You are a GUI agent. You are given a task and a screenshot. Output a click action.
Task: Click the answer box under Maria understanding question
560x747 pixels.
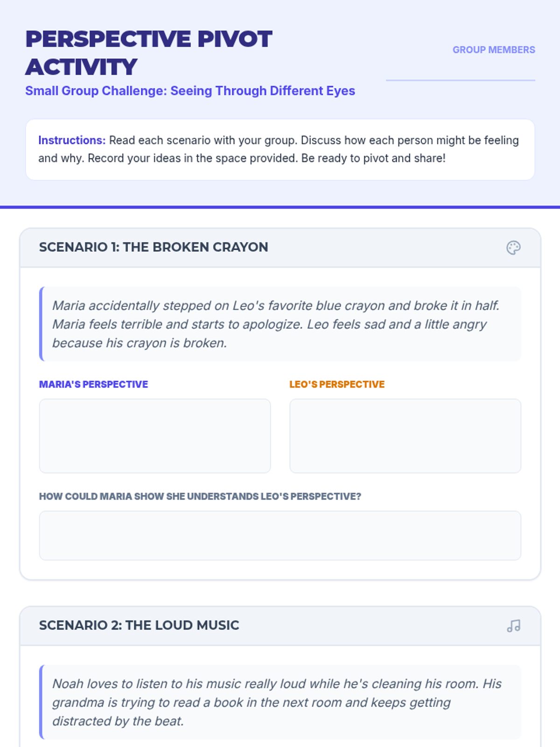tap(280, 535)
